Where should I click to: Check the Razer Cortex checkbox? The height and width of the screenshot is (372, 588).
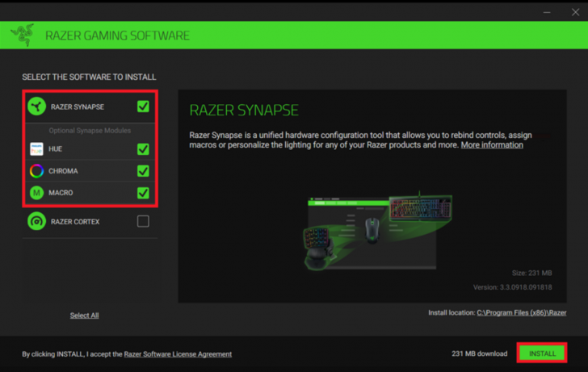(x=143, y=221)
